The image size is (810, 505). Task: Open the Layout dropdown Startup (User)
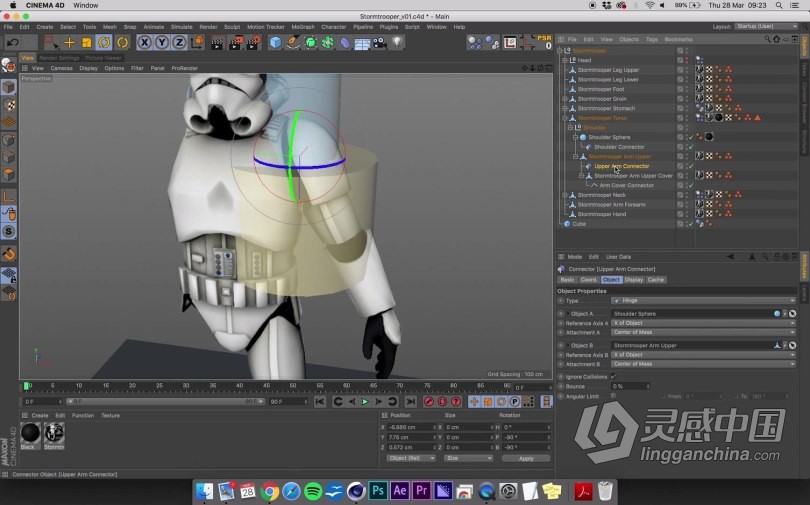point(767,26)
